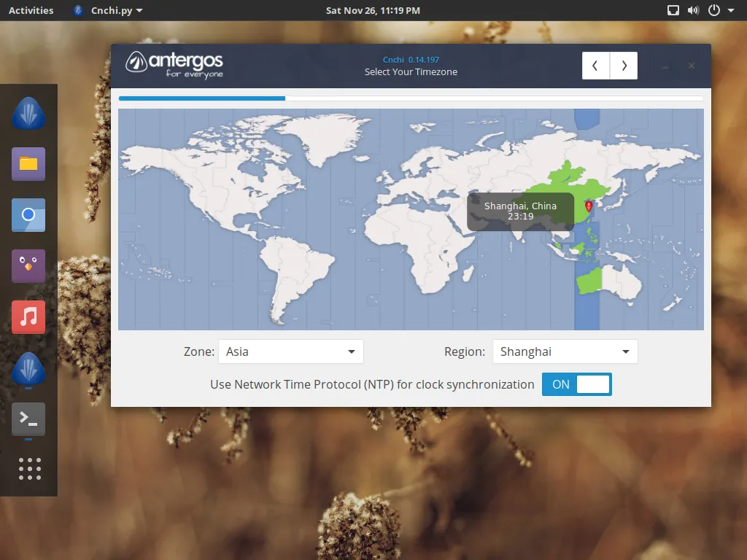Open the Cnchi.py application menu
Screen dimensions: 747x560
(108, 10)
